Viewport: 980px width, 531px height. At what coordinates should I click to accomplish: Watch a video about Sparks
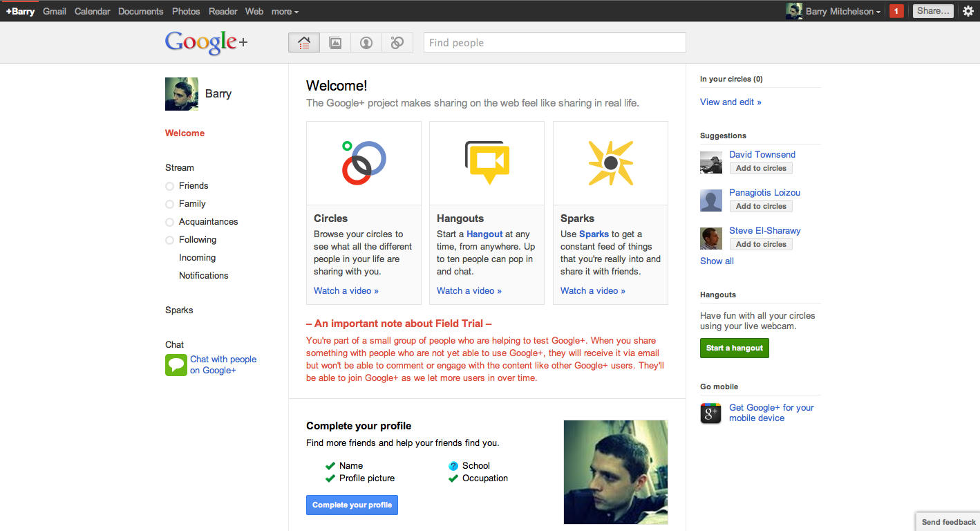tap(593, 290)
